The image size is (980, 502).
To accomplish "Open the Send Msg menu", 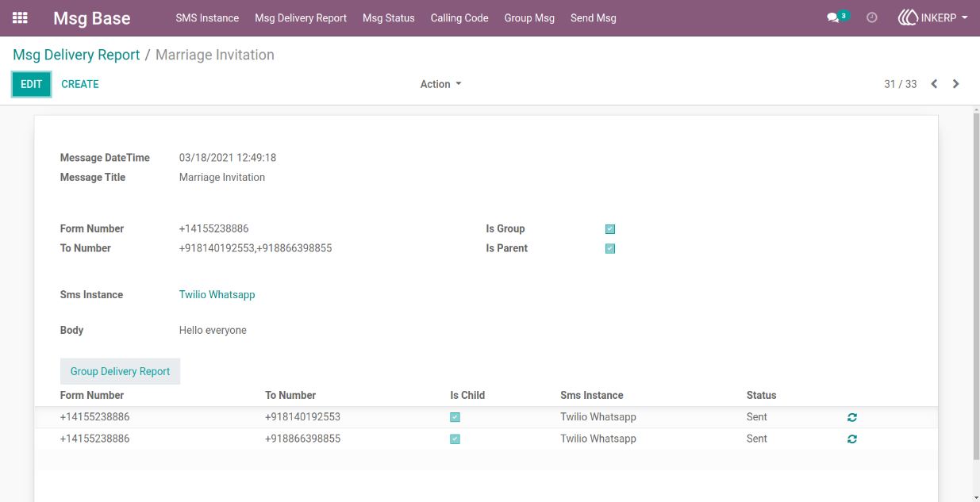I will click(594, 17).
